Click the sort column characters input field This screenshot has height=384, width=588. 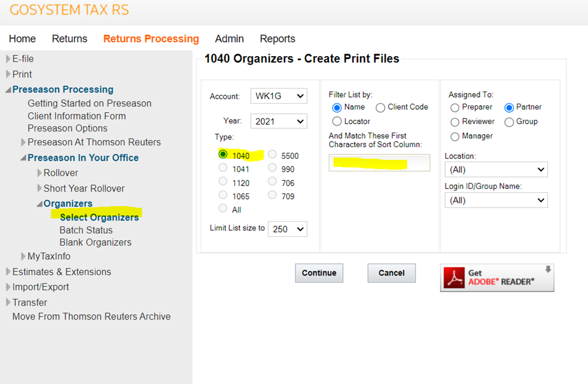[x=379, y=163]
